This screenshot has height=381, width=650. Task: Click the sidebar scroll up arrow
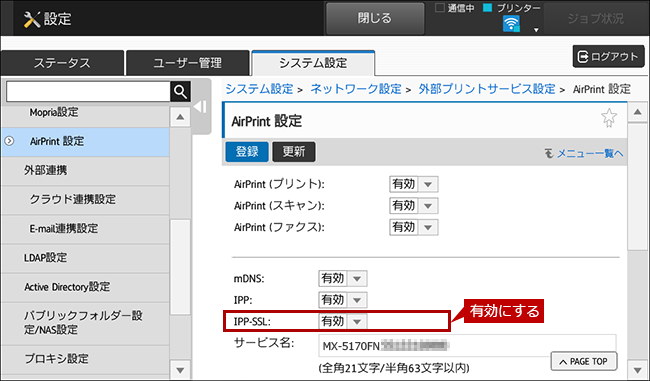180,117
